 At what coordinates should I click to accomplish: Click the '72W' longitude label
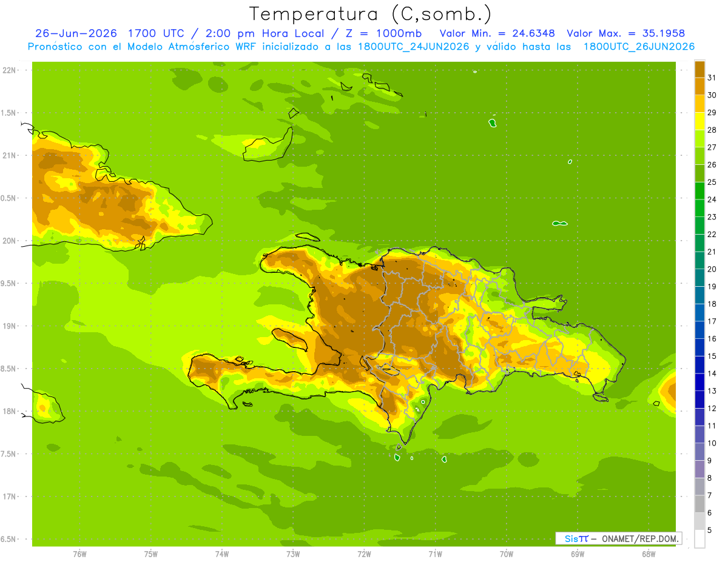(364, 554)
